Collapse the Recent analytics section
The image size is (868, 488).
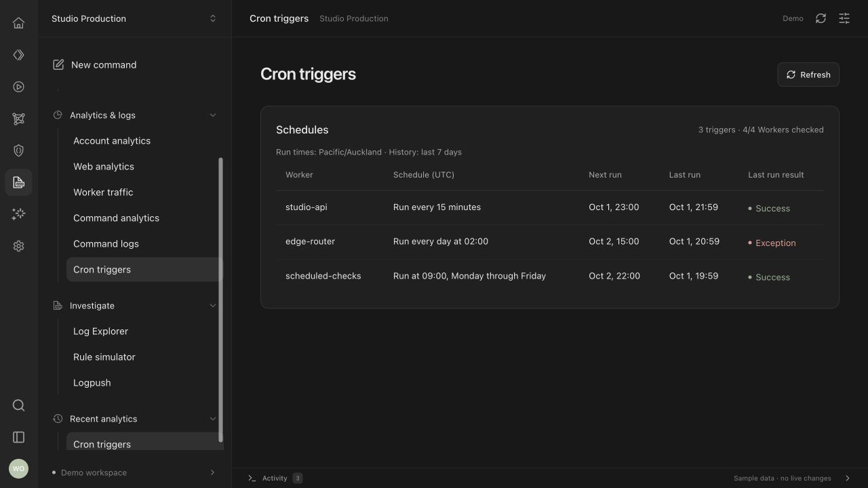[213, 419]
